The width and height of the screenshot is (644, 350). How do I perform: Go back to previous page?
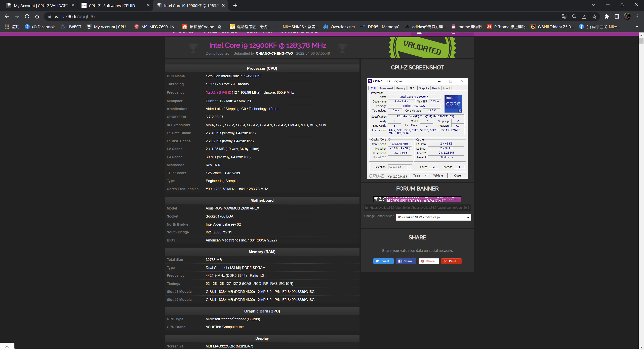pyautogui.click(x=7, y=16)
